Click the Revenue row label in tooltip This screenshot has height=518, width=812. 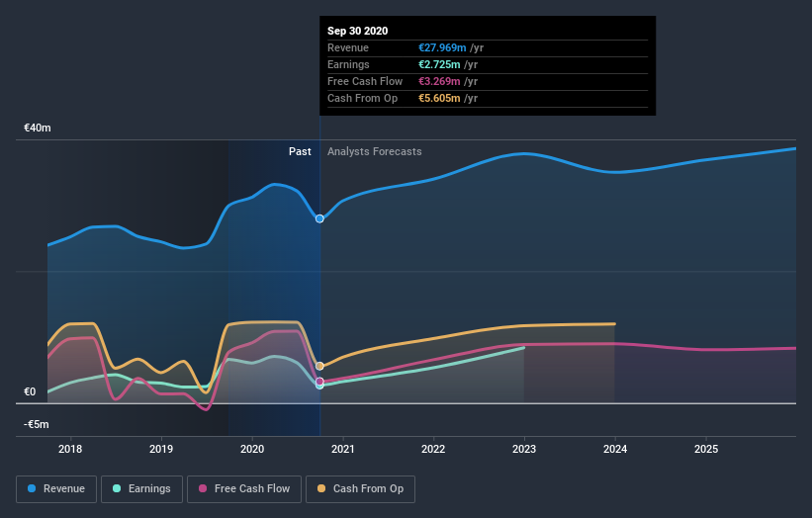point(348,47)
